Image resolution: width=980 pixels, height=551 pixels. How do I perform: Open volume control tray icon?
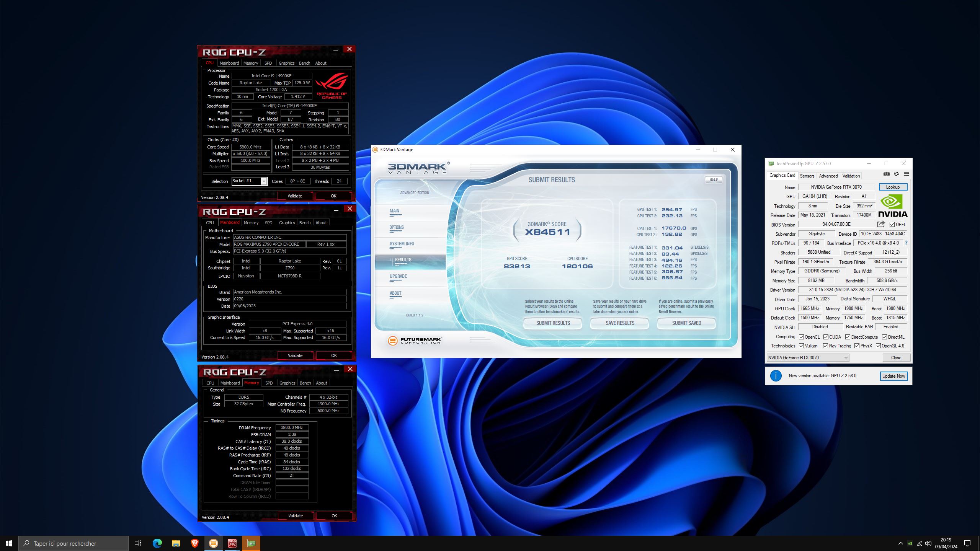[x=928, y=543]
